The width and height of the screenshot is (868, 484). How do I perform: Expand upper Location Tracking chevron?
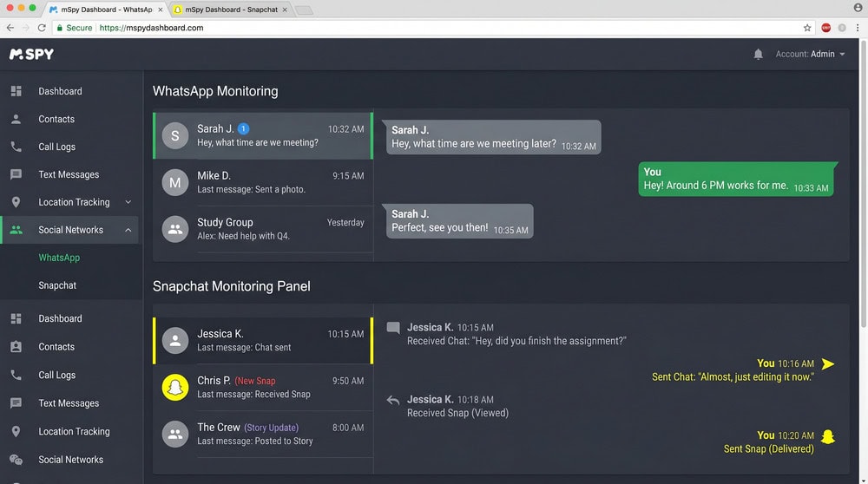pyautogui.click(x=128, y=202)
